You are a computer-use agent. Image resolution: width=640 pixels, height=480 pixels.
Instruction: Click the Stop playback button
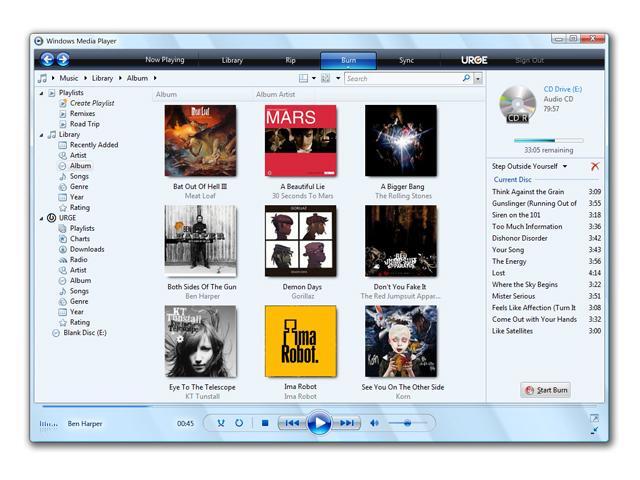tap(265, 423)
